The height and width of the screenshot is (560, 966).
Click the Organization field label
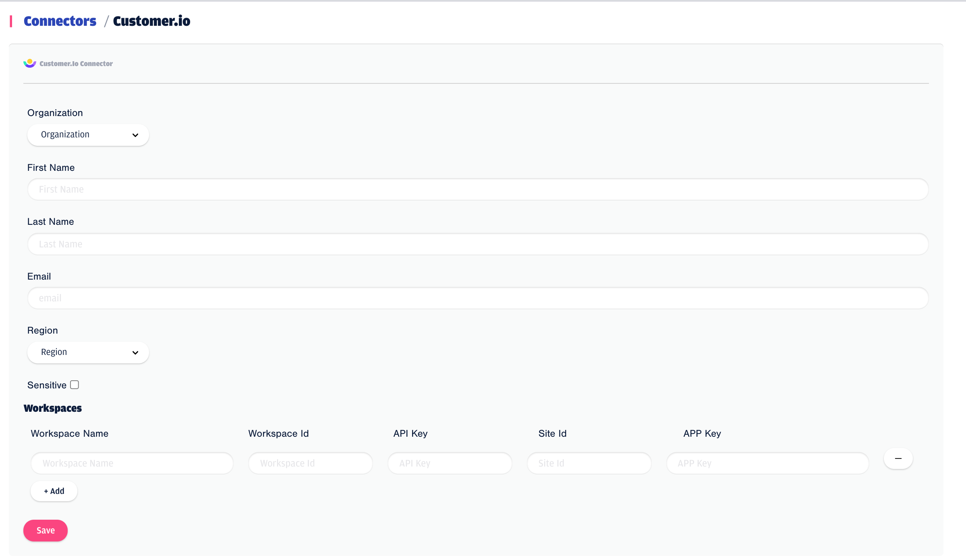[55, 113]
